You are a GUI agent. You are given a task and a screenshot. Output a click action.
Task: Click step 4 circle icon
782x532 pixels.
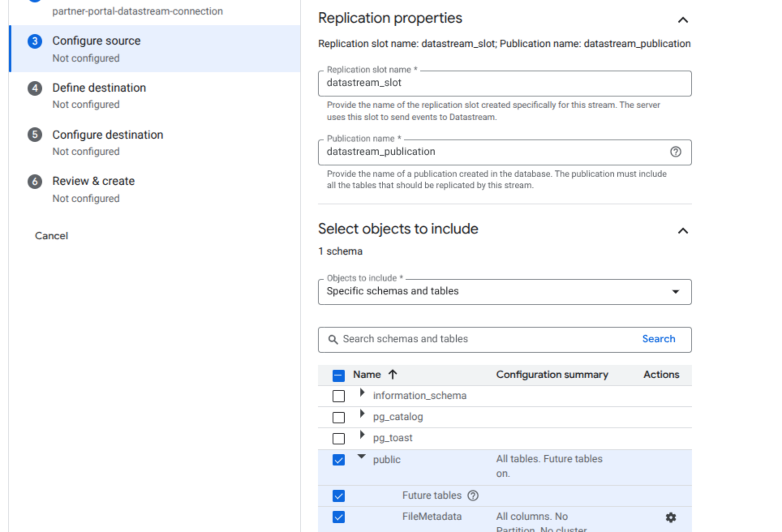(35, 88)
